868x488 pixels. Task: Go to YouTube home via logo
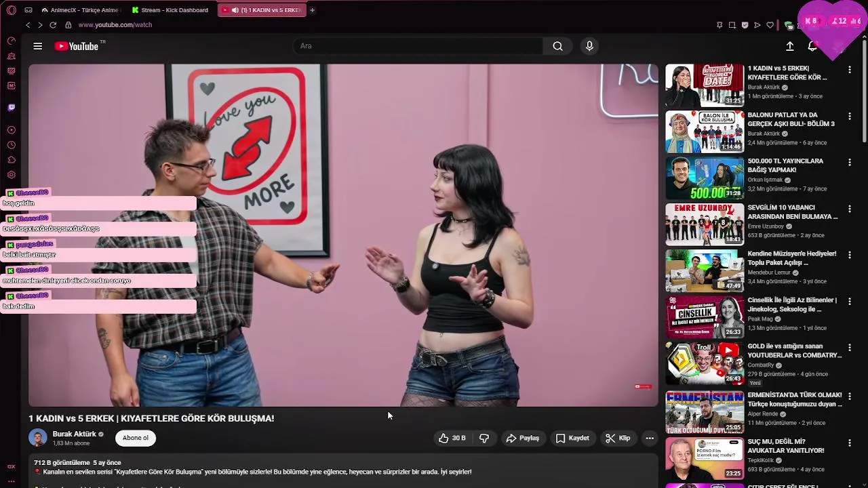tap(77, 46)
